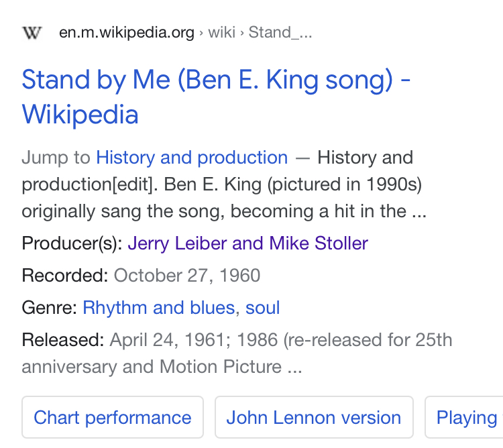This screenshot has height=448, width=503.
Task: Click the "wiki › Stand_..." breadcrumb path
Action: coord(260,32)
